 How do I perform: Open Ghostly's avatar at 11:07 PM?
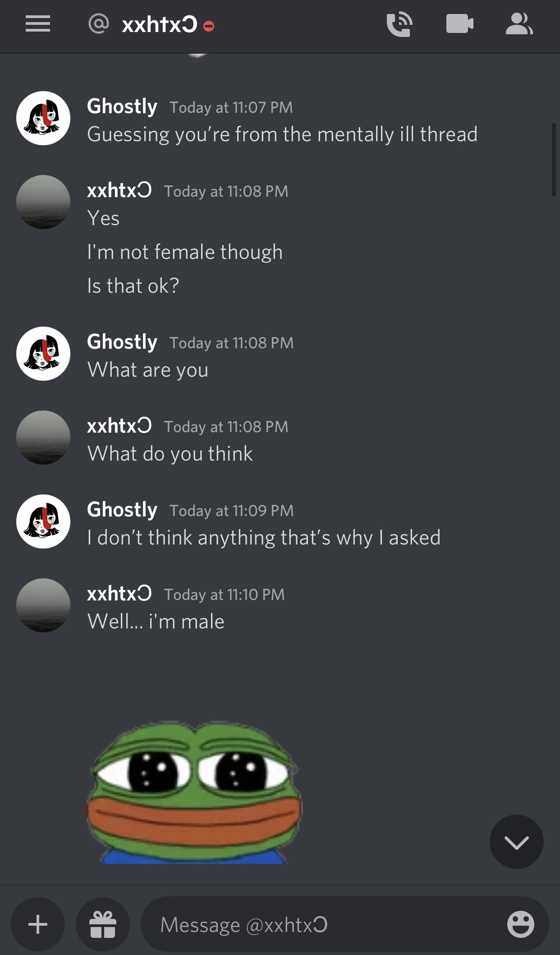(43, 118)
